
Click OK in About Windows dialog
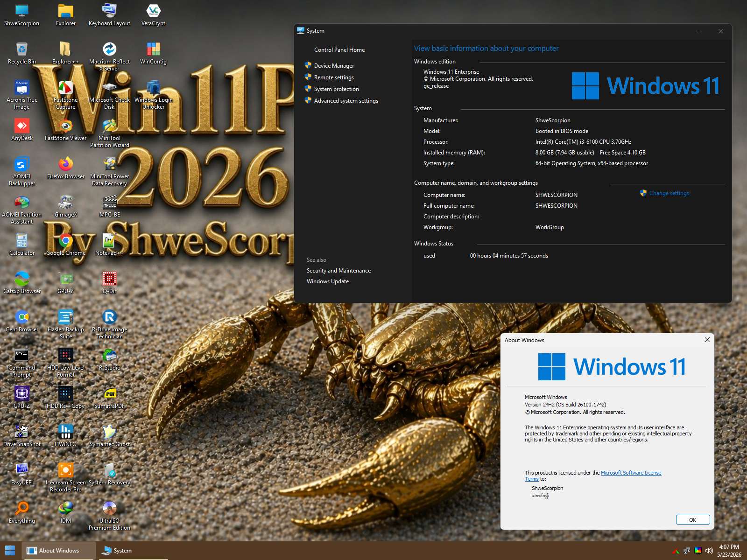tap(693, 520)
